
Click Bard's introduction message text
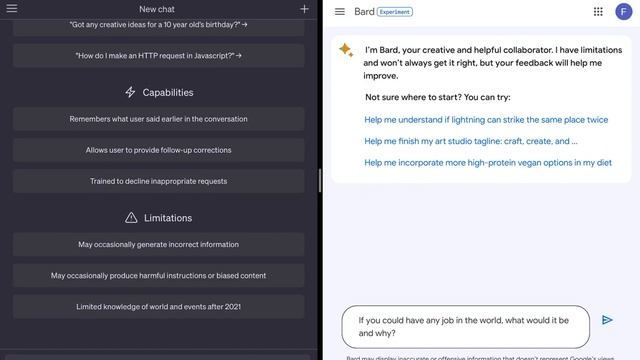click(x=493, y=63)
